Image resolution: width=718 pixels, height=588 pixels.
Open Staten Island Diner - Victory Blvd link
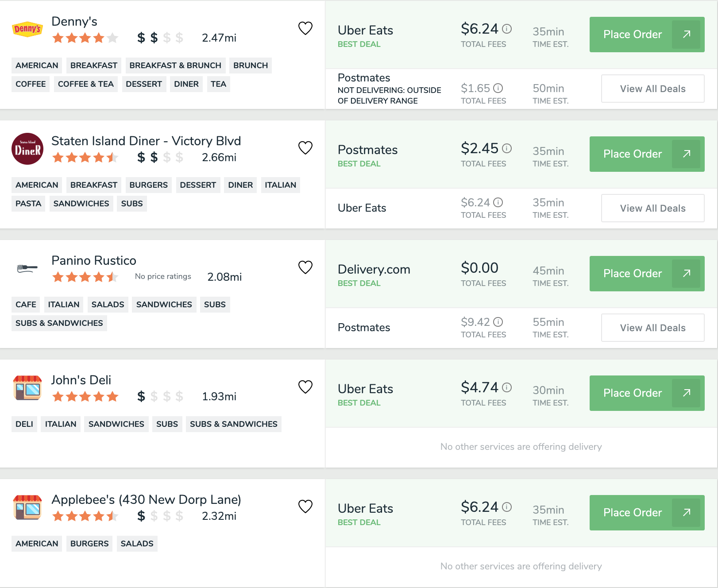point(146,141)
